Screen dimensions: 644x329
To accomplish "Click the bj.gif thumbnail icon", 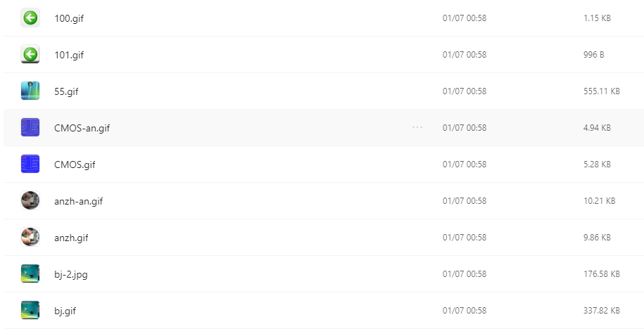I will click(x=30, y=310).
